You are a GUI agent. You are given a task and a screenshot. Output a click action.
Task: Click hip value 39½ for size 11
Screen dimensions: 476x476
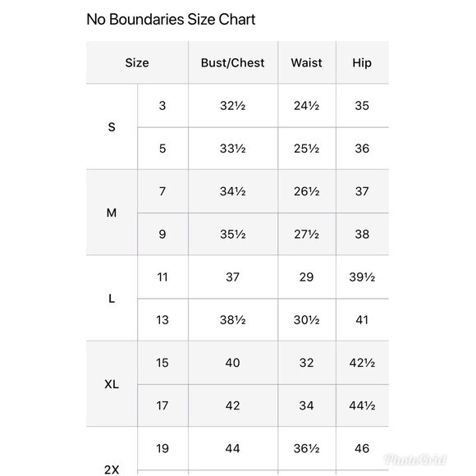(x=362, y=277)
